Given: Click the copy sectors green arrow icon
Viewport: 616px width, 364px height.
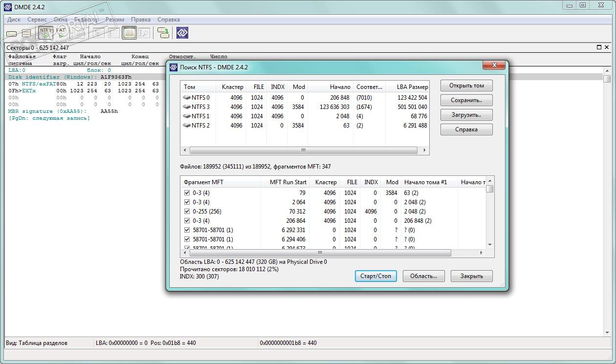Looking at the screenshot, I should coord(163,33).
